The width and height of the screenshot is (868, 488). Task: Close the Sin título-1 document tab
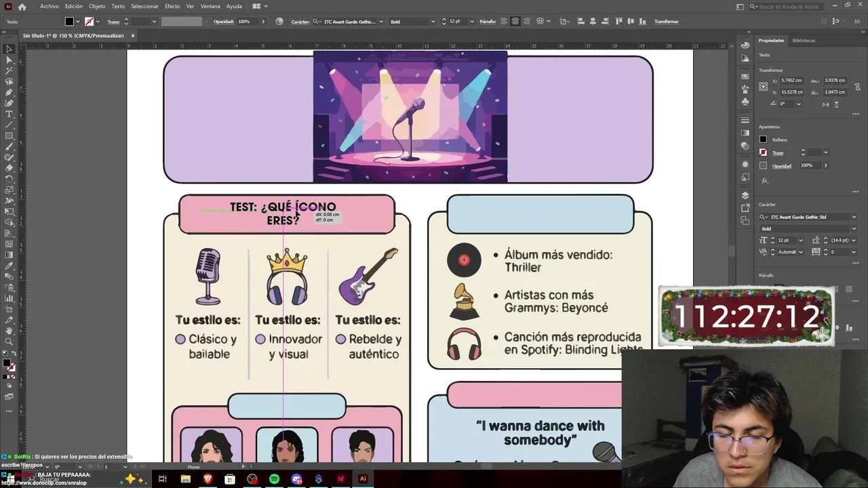(133, 35)
